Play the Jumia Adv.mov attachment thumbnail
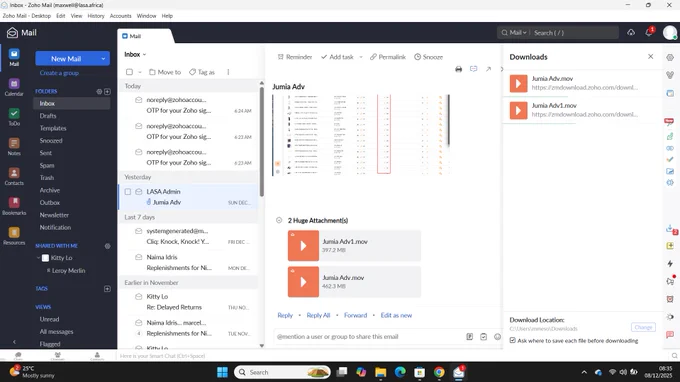Screen dimensions: 680x382 coord(303,282)
